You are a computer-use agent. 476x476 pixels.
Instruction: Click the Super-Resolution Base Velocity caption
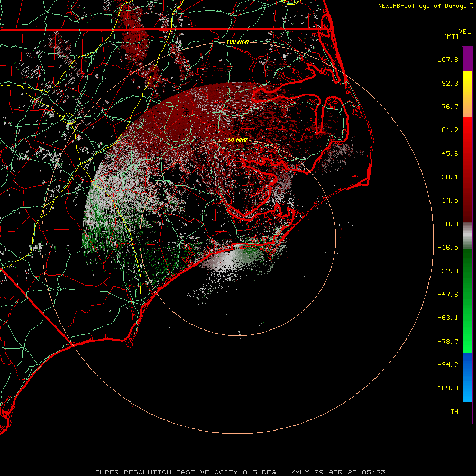[240, 472]
